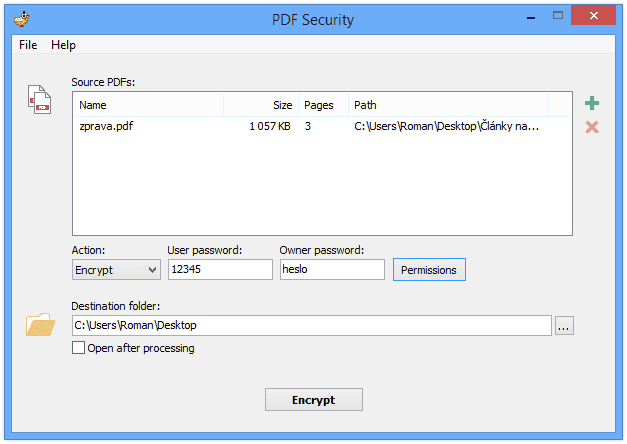The width and height of the screenshot is (627, 444).
Task: Sort by the Name column header
Action: click(148, 104)
